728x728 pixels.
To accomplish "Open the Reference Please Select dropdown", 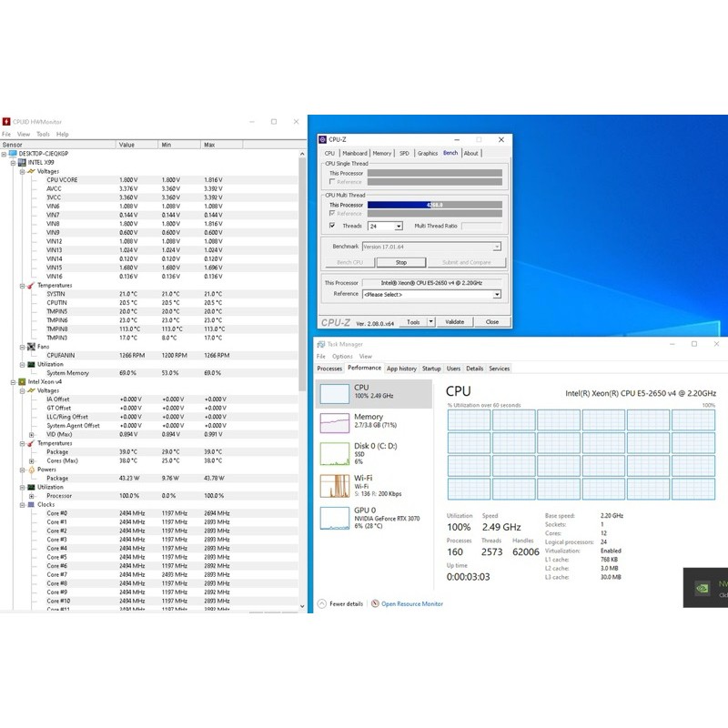I will (497, 295).
